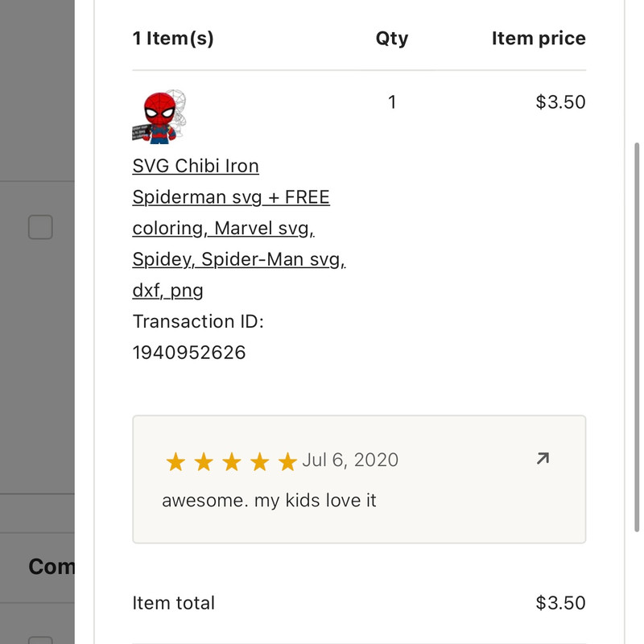Click the Com section heading behind the panel

coord(50,568)
